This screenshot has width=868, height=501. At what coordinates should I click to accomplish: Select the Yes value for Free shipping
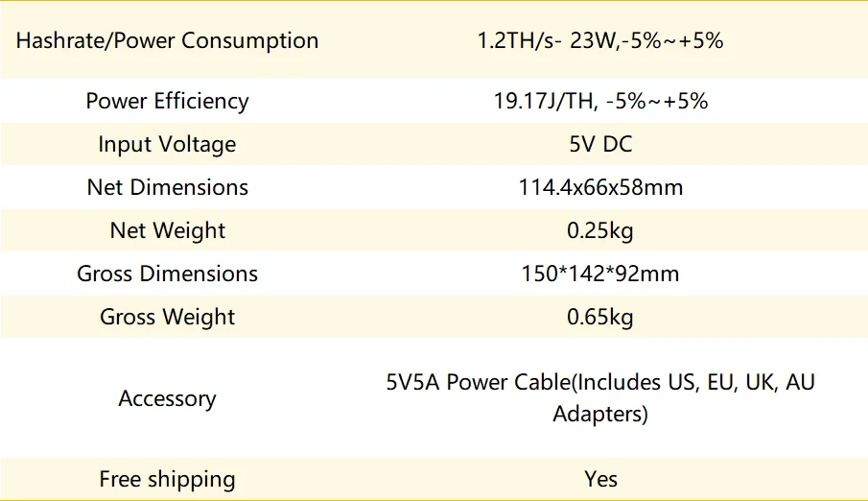pos(600,479)
